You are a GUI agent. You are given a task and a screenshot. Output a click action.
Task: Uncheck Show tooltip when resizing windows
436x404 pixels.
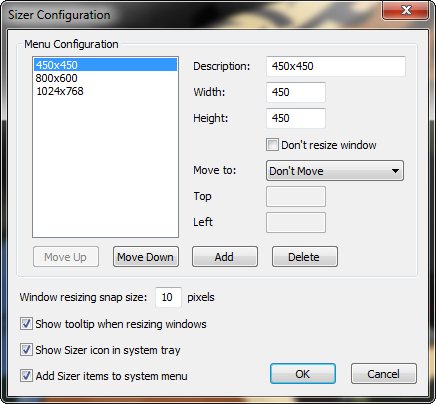pos(26,324)
